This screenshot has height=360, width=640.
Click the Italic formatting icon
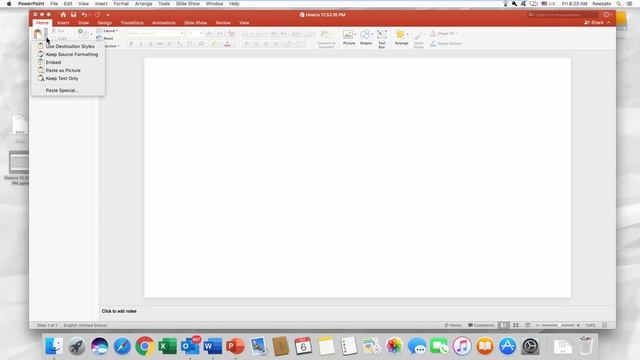[x=141, y=44]
